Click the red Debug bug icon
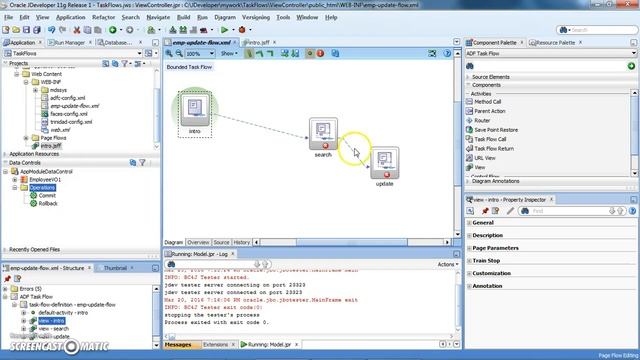The width and height of the screenshot is (640, 360). pyautogui.click(x=242, y=30)
